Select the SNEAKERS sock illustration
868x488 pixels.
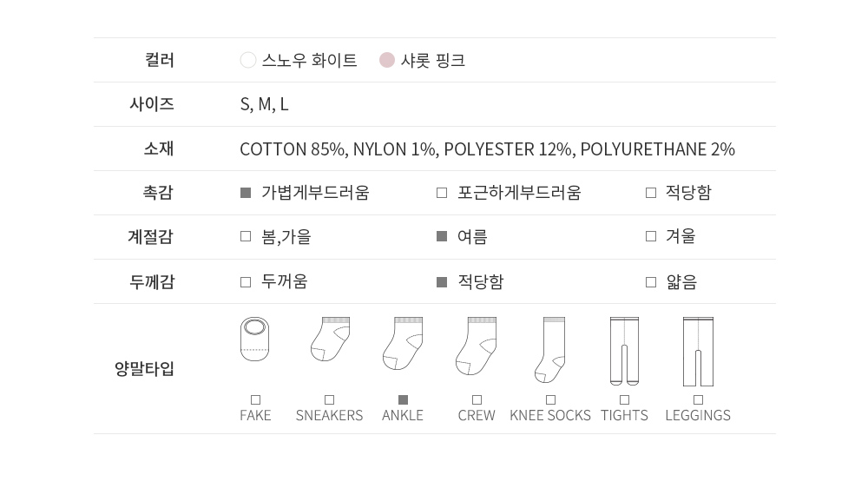[x=330, y=339]
